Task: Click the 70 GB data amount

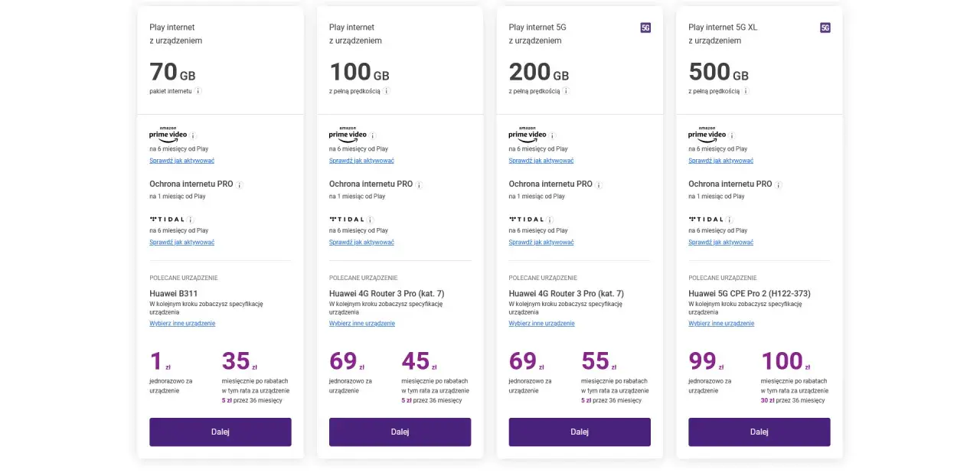Action: coord(172,72)
